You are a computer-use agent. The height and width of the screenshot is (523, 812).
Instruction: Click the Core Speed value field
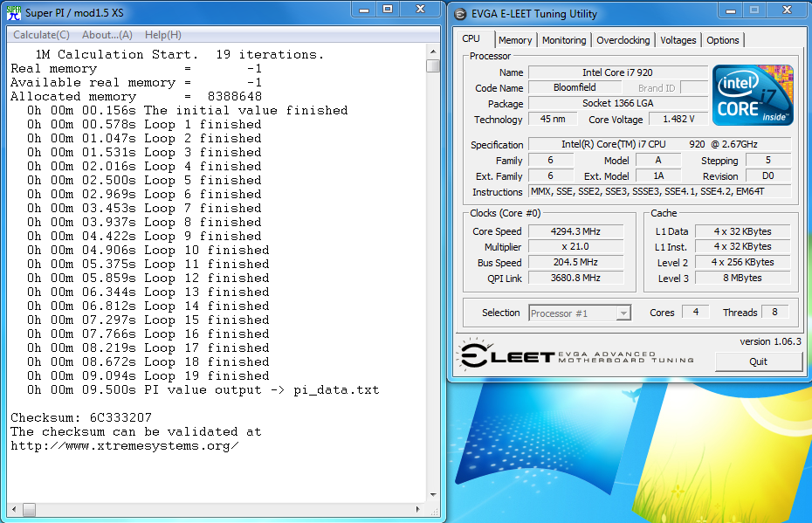[576, 231]
